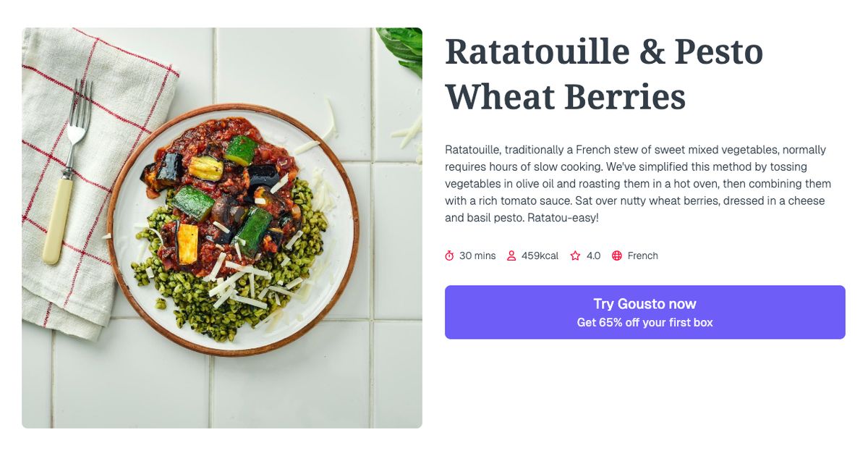Click the recipe description paragraph
868x456 pixels.
click(637, 183)
